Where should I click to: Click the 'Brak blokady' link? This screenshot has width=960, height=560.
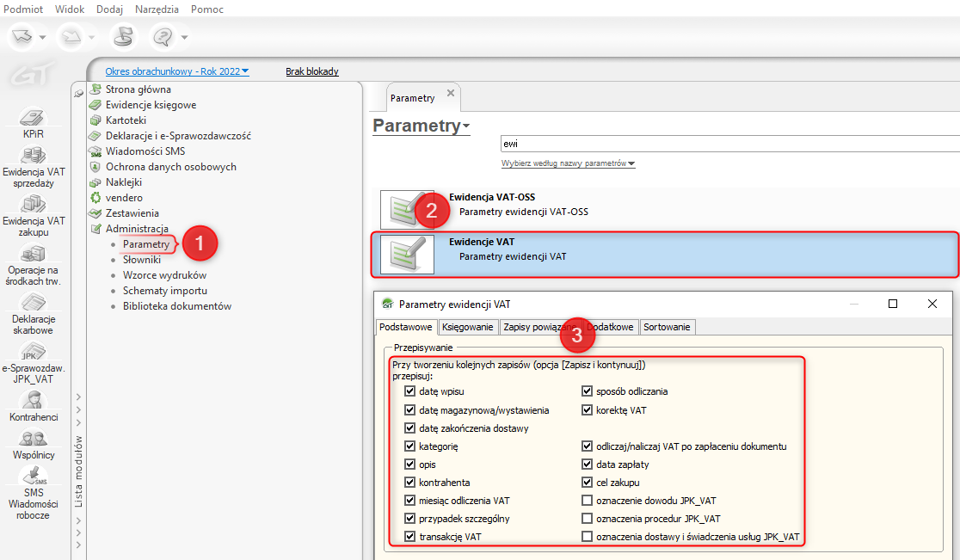pyautogui.click(x=312, y=71)
